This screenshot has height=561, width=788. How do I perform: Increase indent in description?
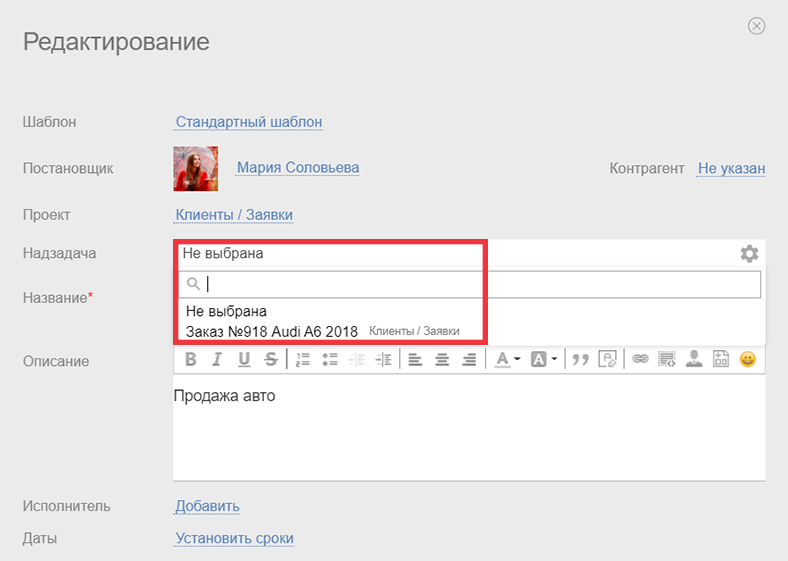(x=383, y=359)
